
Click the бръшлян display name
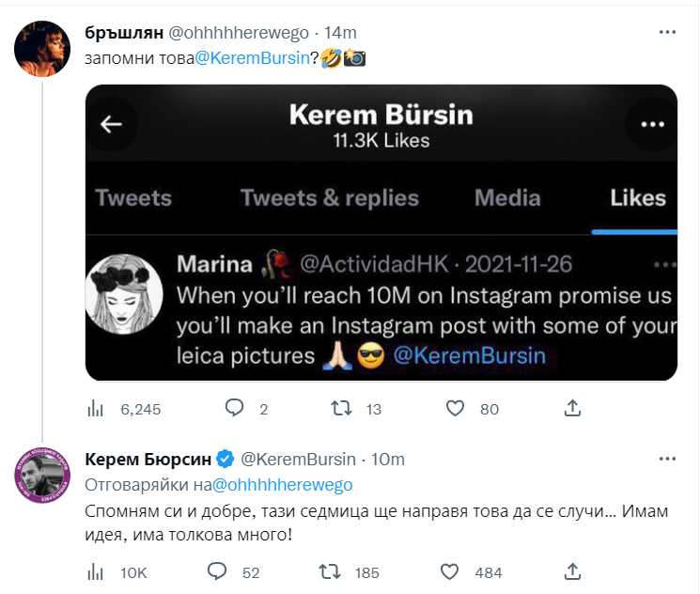point(124,32)
